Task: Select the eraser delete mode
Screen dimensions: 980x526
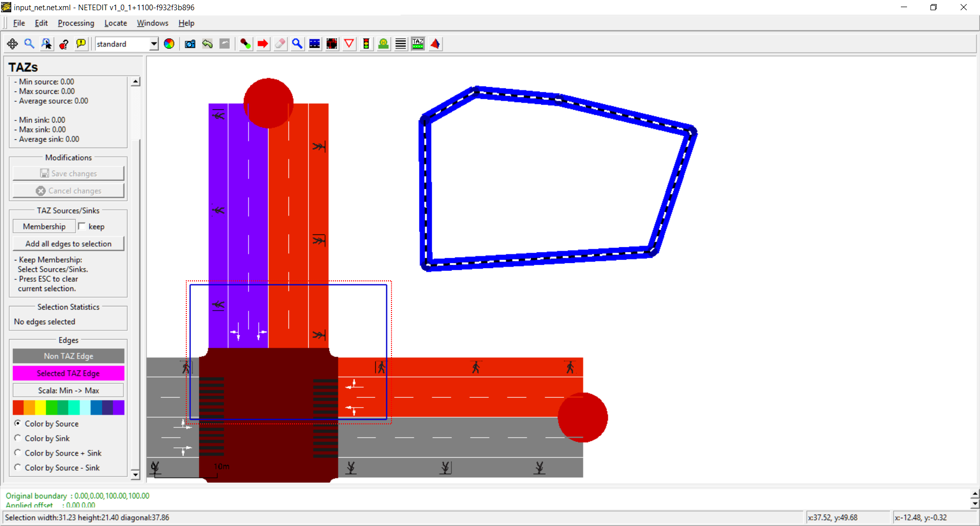Action: 280,44
